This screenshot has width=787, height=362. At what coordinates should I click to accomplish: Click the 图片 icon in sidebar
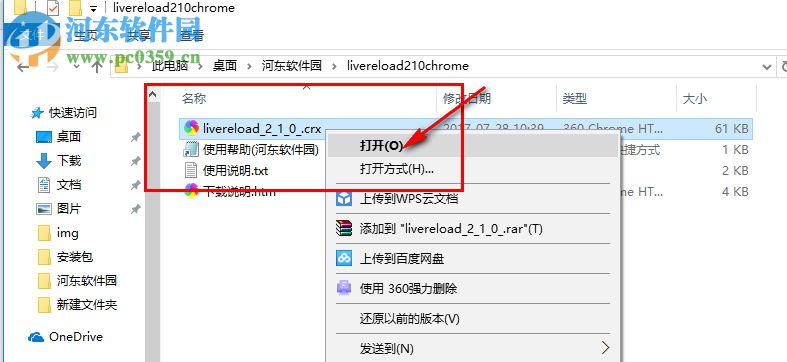tap(44, 209)
